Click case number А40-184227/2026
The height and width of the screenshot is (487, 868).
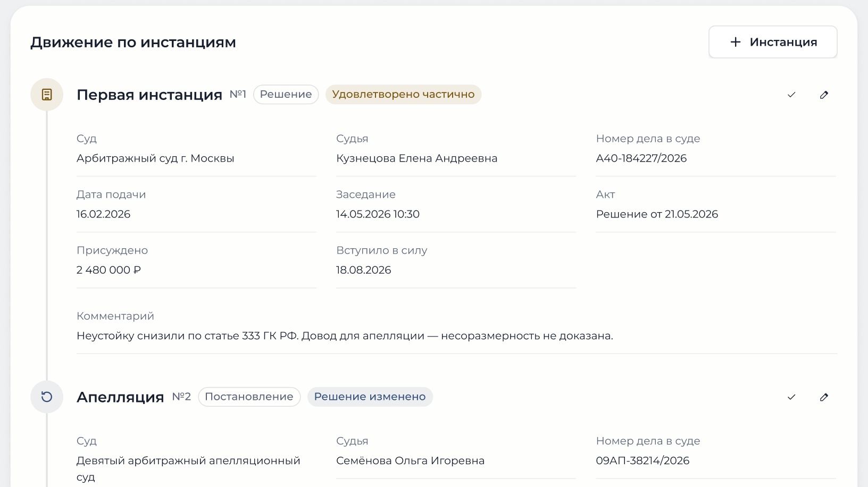(641, 158)
